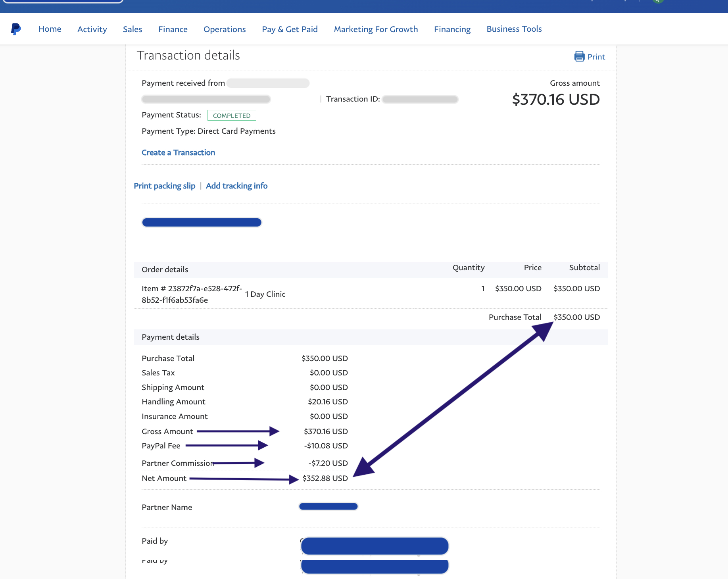Click the 1 Day Clinic item name

point(265,294)
